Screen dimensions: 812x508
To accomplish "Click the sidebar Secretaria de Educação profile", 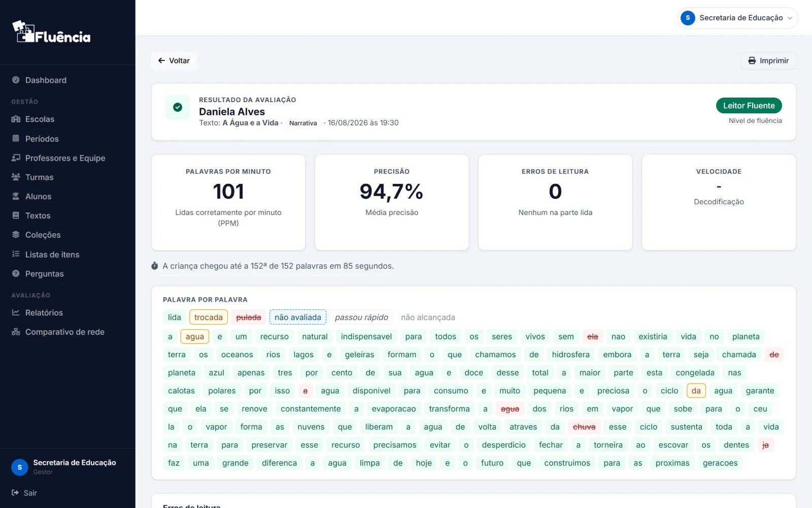I will [67, 467].
